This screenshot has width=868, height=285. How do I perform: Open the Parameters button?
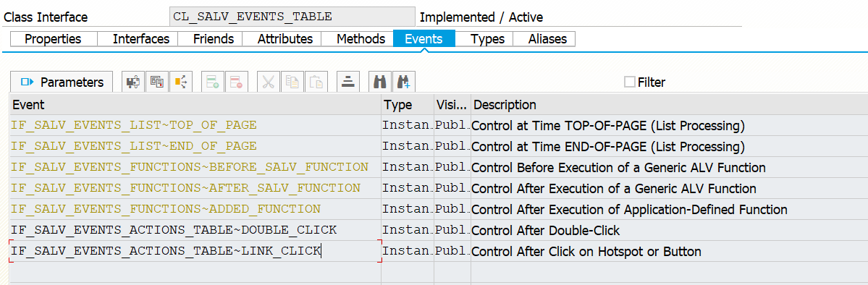(x=62, y=82)
